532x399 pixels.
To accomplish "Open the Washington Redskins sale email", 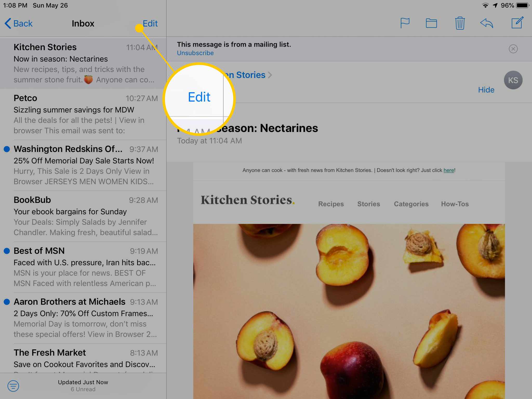I will [83, 165].
